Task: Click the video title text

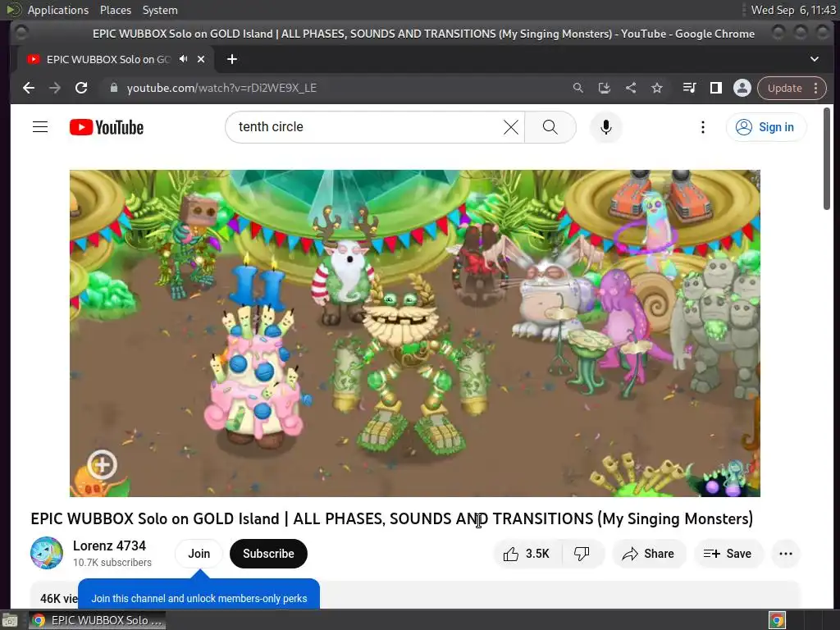Action: click(391, 518)
